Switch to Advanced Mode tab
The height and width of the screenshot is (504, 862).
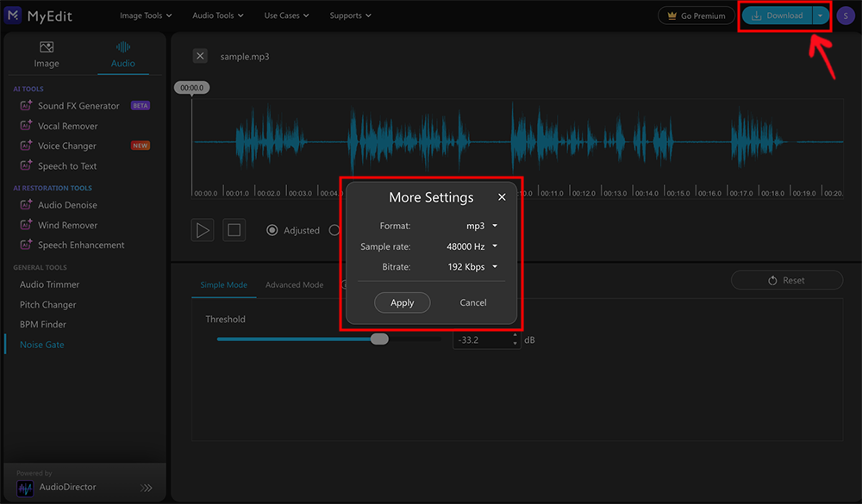(294, 283)
